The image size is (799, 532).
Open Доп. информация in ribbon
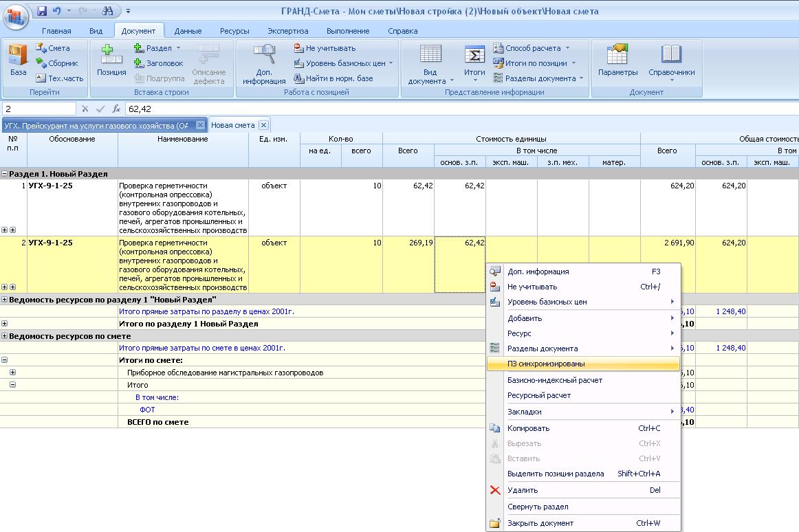(263, 63)
